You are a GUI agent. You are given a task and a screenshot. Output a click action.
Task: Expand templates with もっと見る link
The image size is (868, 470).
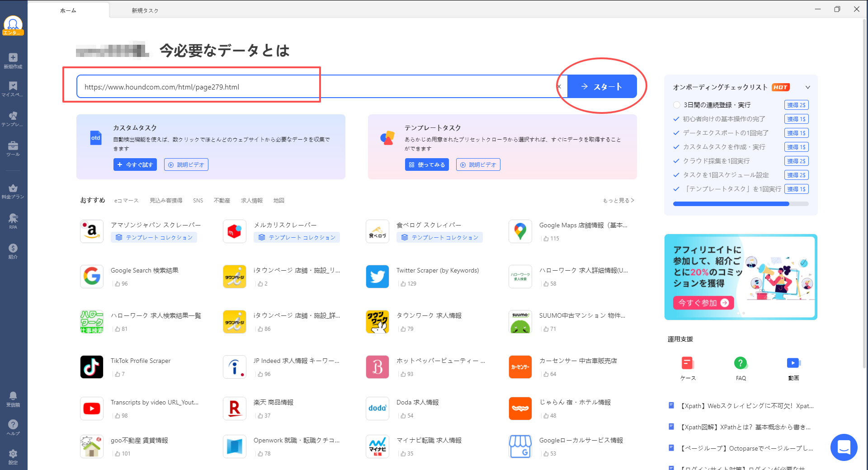pyautogui.click(x=618, y=200)
